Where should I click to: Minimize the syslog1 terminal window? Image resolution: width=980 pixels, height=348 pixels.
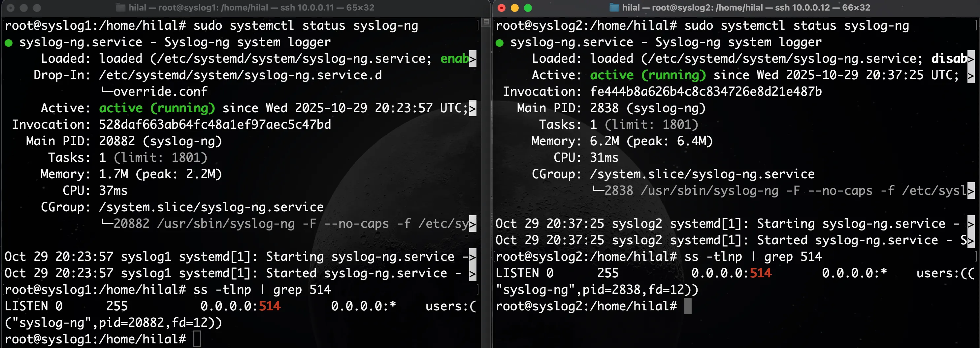click(23, 8)
